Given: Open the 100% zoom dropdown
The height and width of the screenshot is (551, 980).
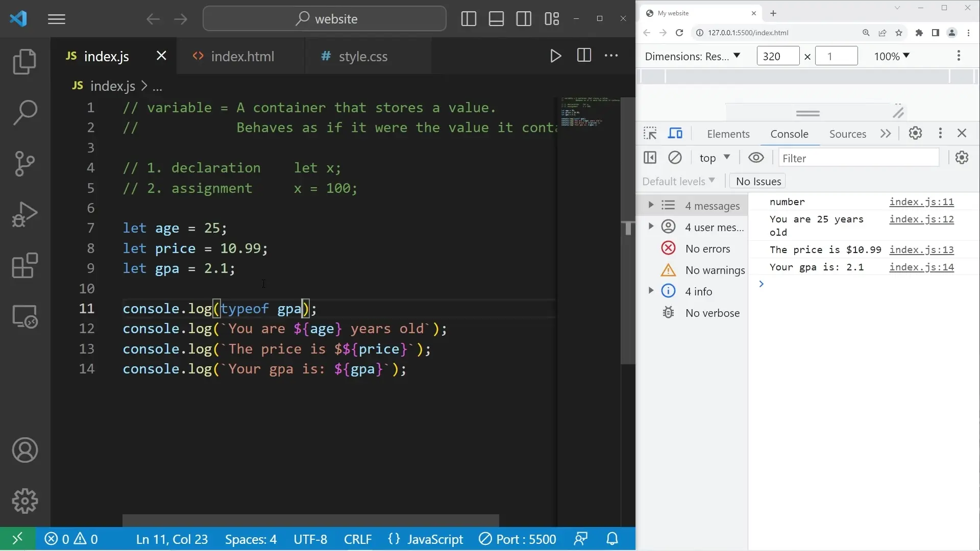Looking at the screenshot, I should pos(892,56).
